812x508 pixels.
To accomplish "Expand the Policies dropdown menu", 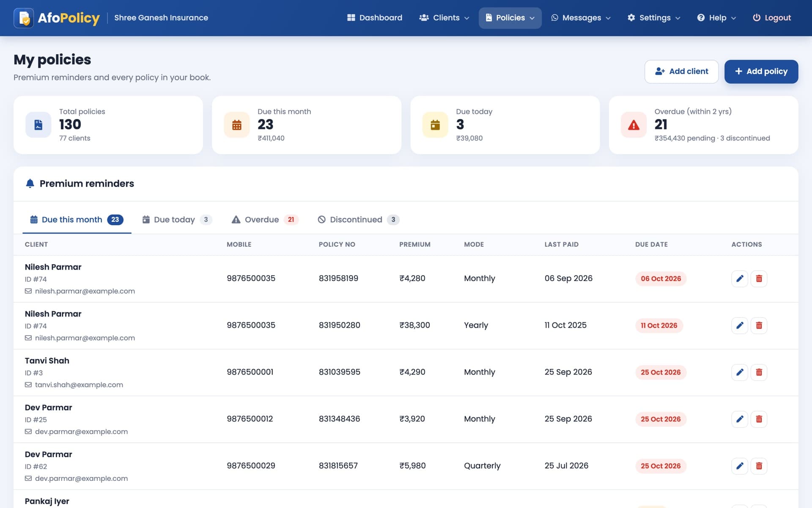I will tap(510, 18).
